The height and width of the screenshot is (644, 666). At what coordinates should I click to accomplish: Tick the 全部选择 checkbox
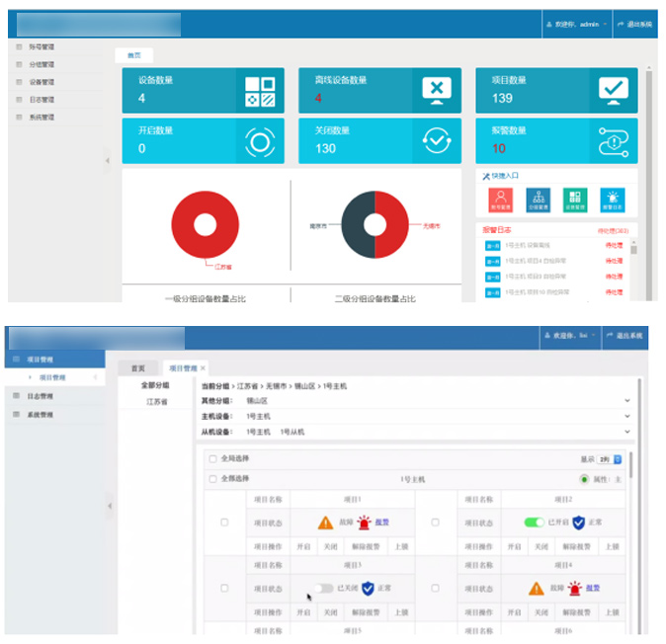212,479
